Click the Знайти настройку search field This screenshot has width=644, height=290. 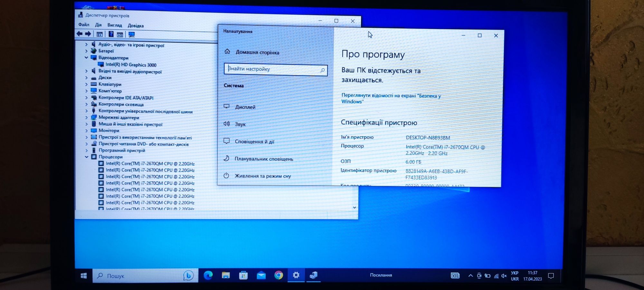coord(276,69)
